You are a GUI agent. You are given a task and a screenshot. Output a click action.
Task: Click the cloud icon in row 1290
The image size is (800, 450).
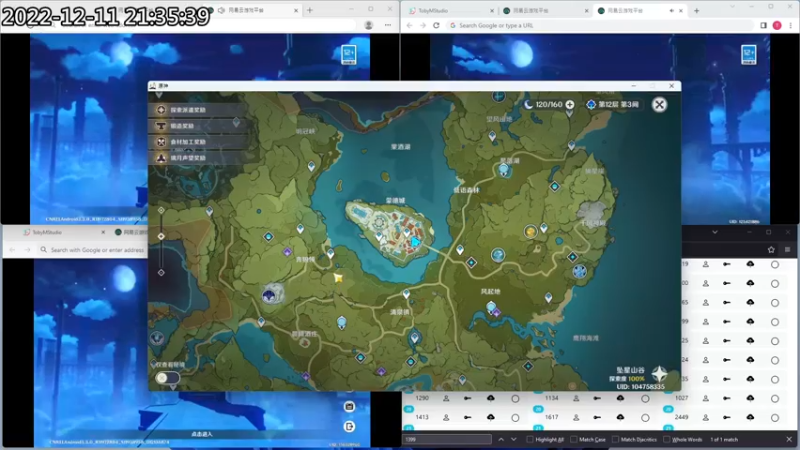tap(490, 398)
